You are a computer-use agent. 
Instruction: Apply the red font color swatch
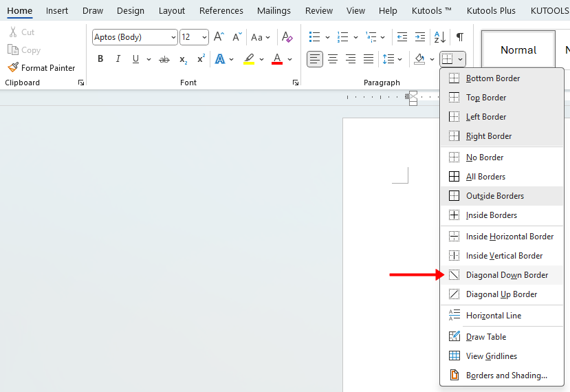point(277,59)
